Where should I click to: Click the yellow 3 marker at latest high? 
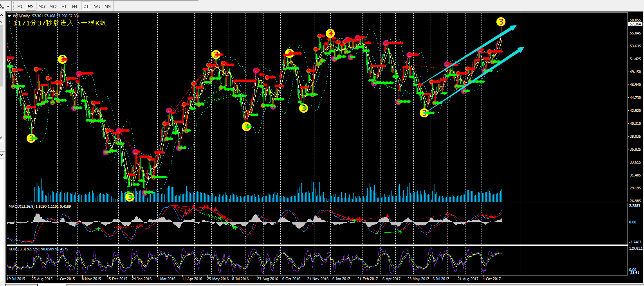pyautogui.click(x=501, y=22)
